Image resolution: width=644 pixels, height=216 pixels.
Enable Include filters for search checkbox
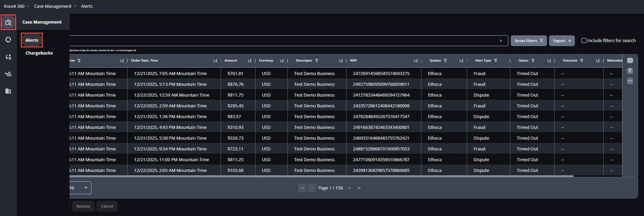[x=584, y=41]
